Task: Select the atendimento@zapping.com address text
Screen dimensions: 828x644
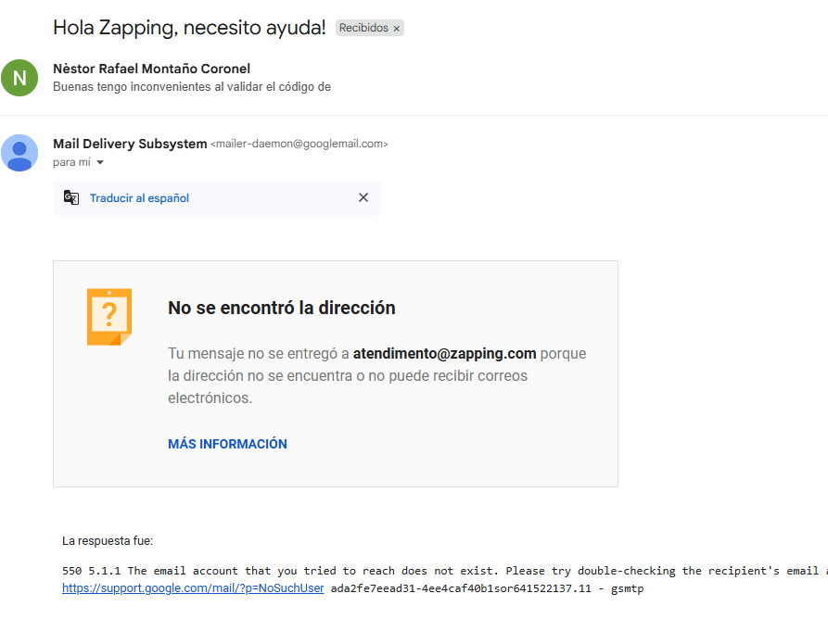Action: click(445, 353)
